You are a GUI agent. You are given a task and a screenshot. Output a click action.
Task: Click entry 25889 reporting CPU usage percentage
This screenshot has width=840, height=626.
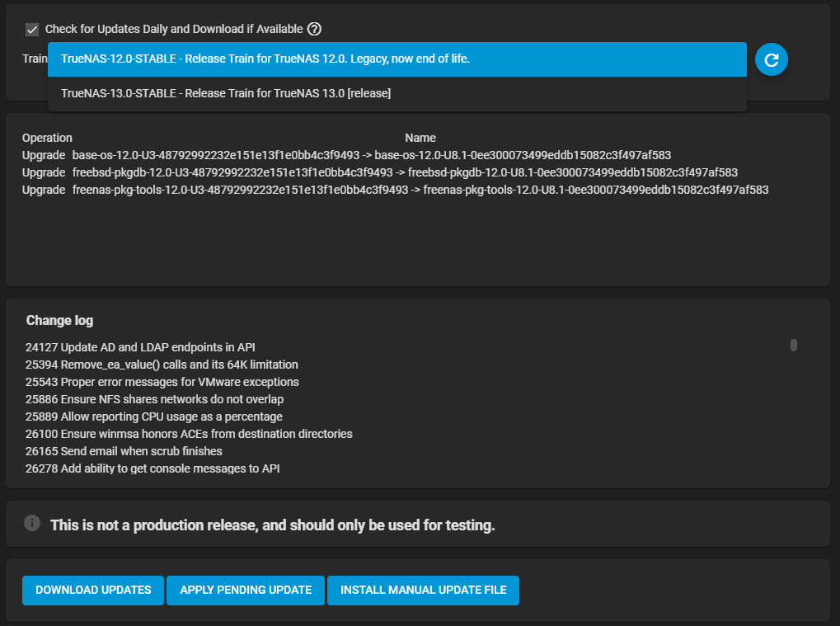coord(154,417)
